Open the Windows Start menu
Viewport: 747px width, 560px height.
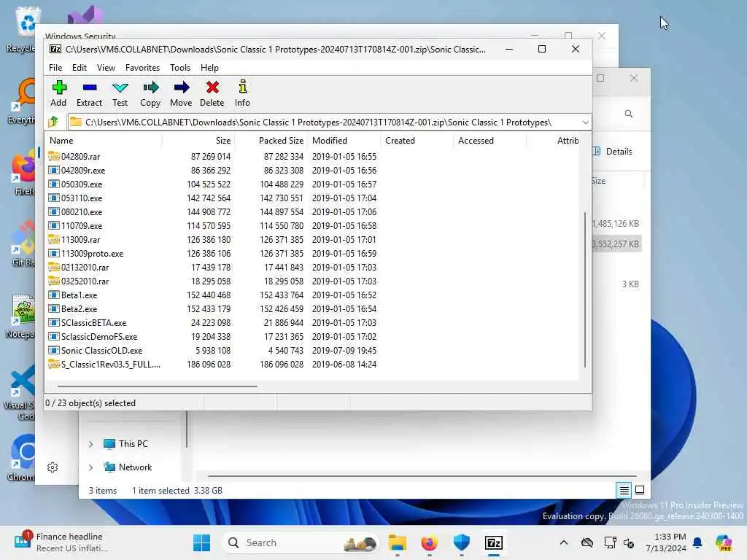click(201, 542)
